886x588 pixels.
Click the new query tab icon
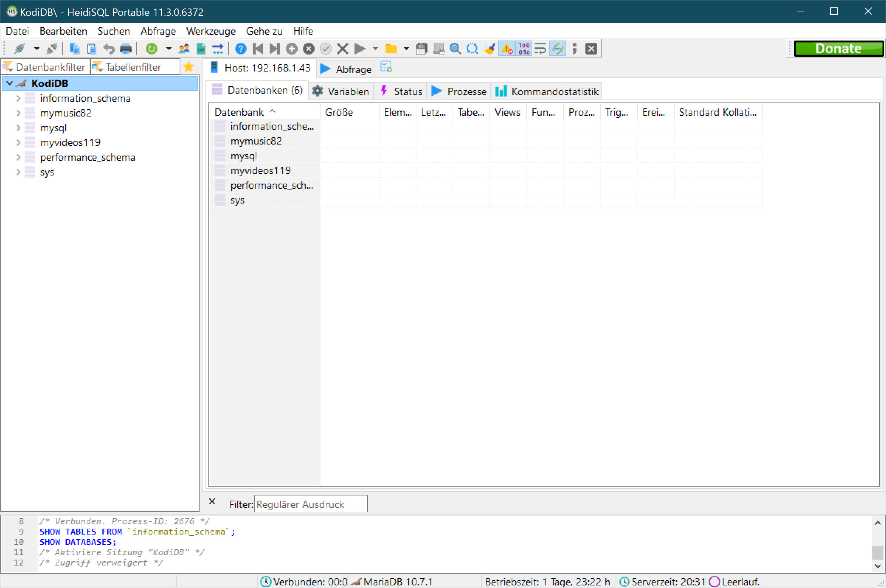pyautogui.click(x=386, y=67)
